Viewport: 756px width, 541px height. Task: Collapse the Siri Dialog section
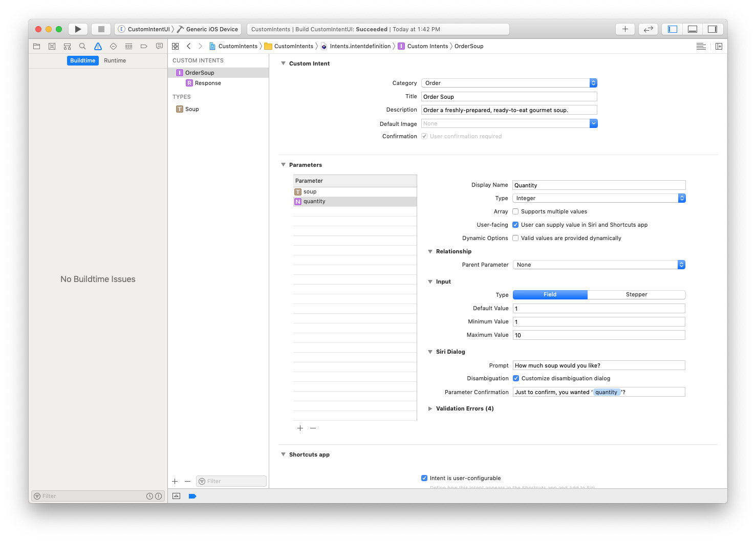coord(430,352)
